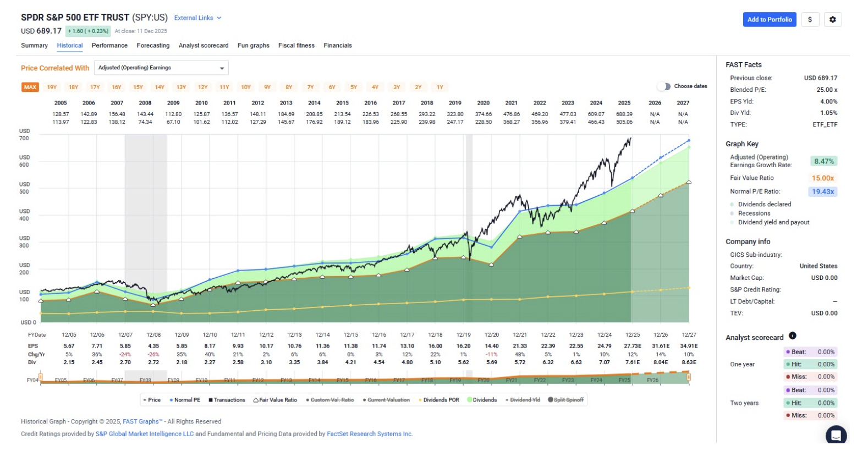This screenshot has width=868, height=473.
Task: Click FY20 marker on timeline strip
Action: coord(484,380)
